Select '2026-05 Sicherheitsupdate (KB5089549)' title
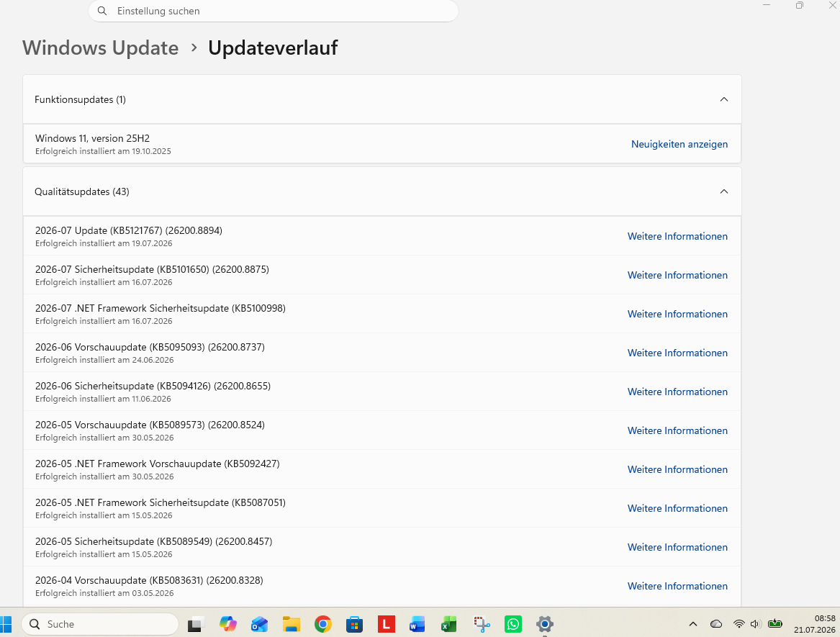The image size is (840, 637). [154, 542]
